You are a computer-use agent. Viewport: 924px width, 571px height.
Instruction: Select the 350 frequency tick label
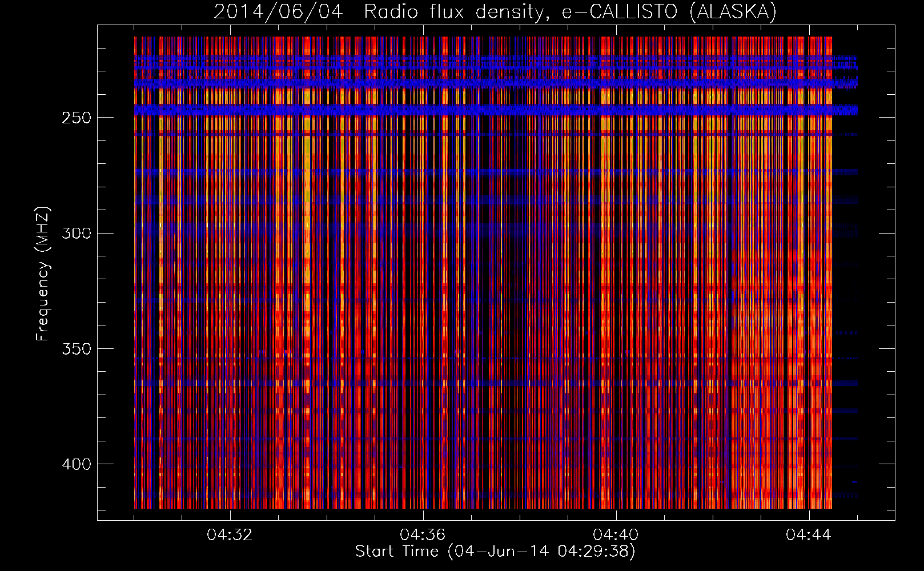(77, 348)
